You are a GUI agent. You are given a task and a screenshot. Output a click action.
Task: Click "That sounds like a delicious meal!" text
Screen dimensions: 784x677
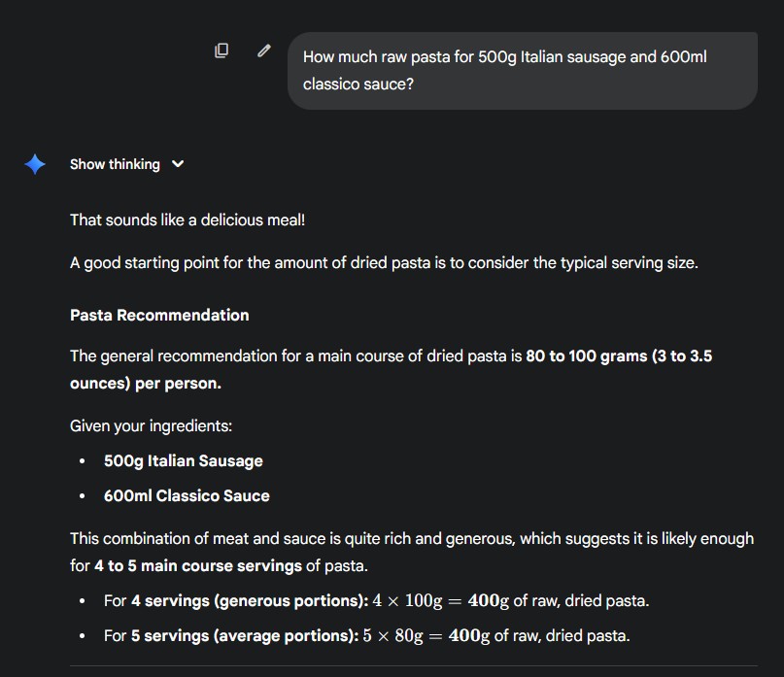coord(187,220)
